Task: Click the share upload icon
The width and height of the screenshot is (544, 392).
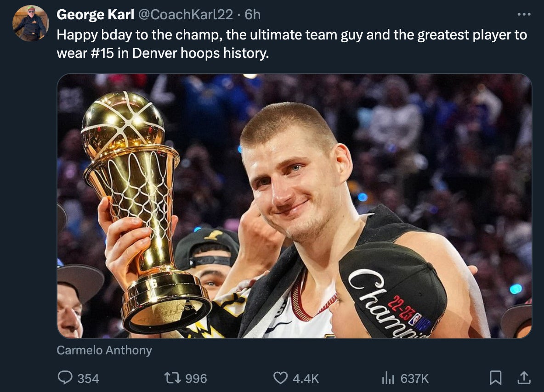Action: pos(524,378)
